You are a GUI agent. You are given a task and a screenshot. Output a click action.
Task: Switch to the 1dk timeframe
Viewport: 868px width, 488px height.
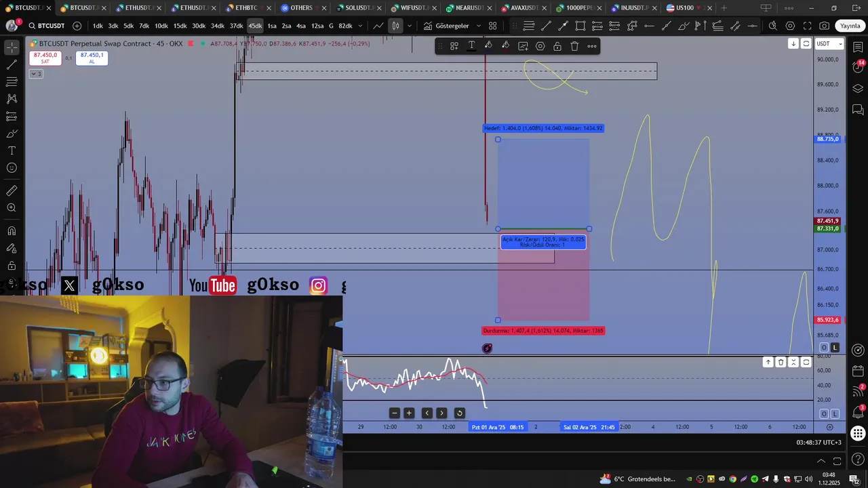pyautogui.click(x=98, y=26)
